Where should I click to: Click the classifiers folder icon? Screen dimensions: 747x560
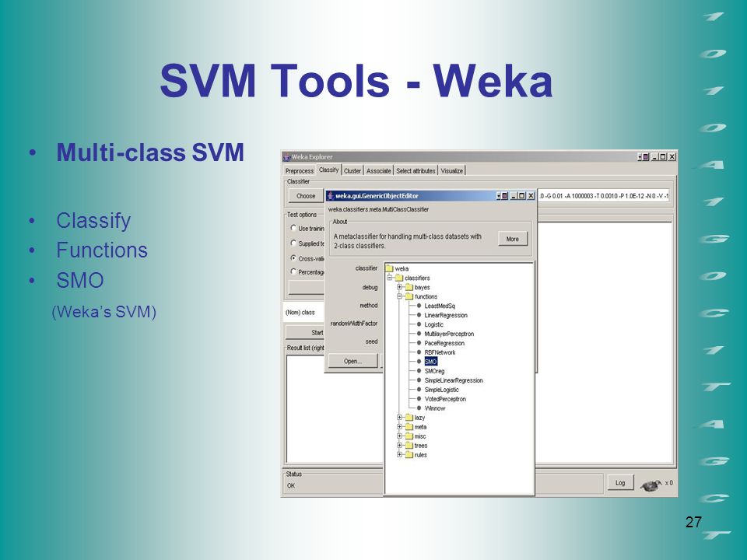[x=399, y=278]
